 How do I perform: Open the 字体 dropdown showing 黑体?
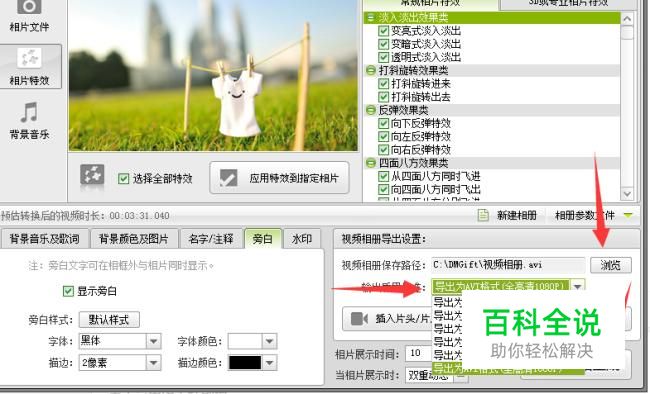(119, 341)
